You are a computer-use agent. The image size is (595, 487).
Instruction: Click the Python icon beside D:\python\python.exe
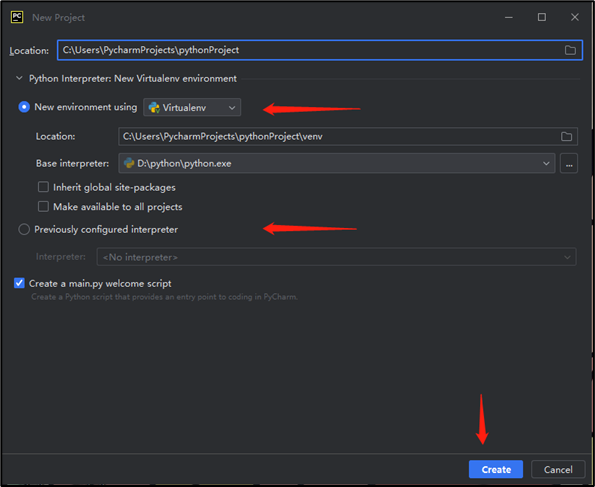tap(129, 163)
